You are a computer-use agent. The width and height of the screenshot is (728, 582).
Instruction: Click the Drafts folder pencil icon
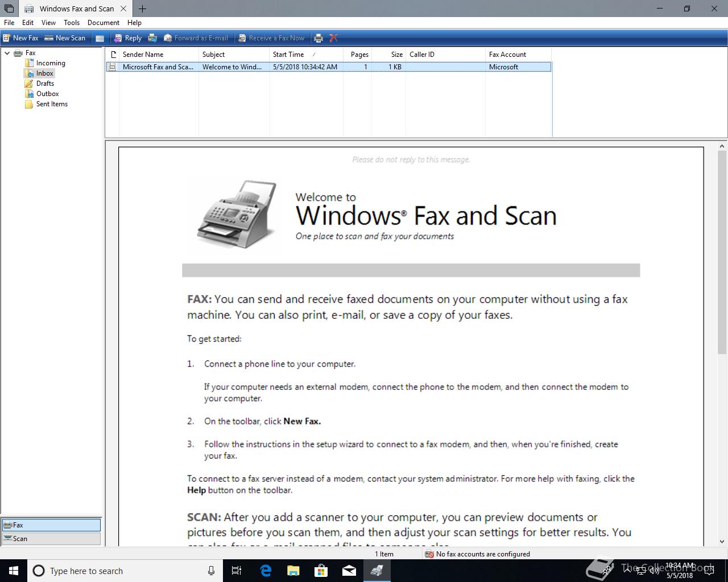29,84
